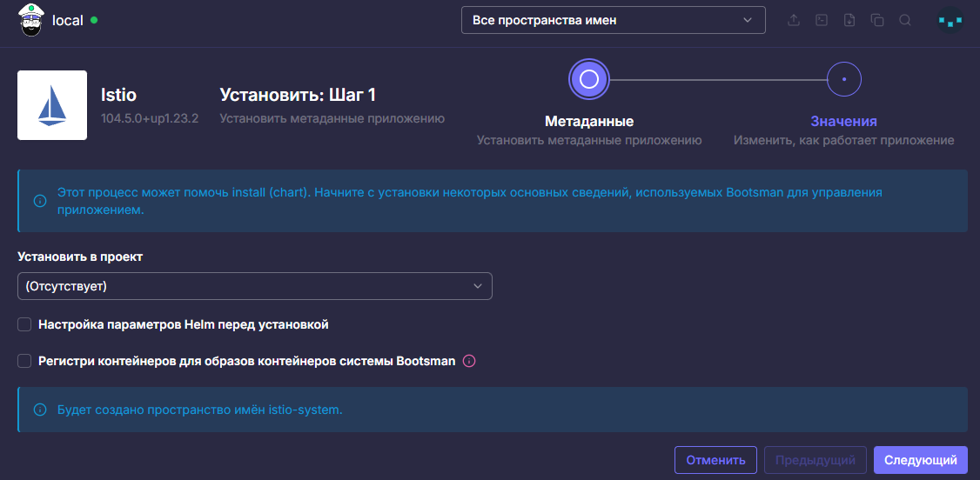This screenshot has width=980, height=480.
Task: Open the all namespaces filter dropdown
Action: (x=613, y=20)
